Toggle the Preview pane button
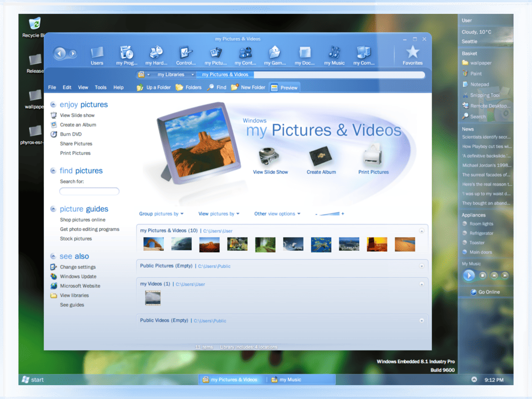 point(284,88)
